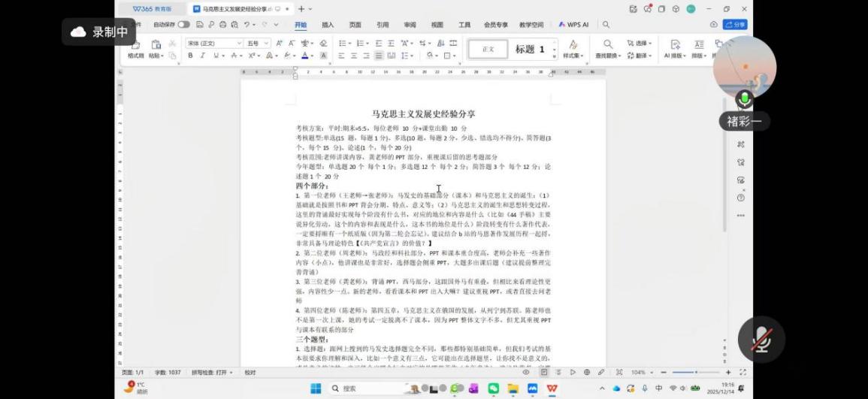Apply the 标题 1 heading style
The image size is (868, 399).
[530, 50]
